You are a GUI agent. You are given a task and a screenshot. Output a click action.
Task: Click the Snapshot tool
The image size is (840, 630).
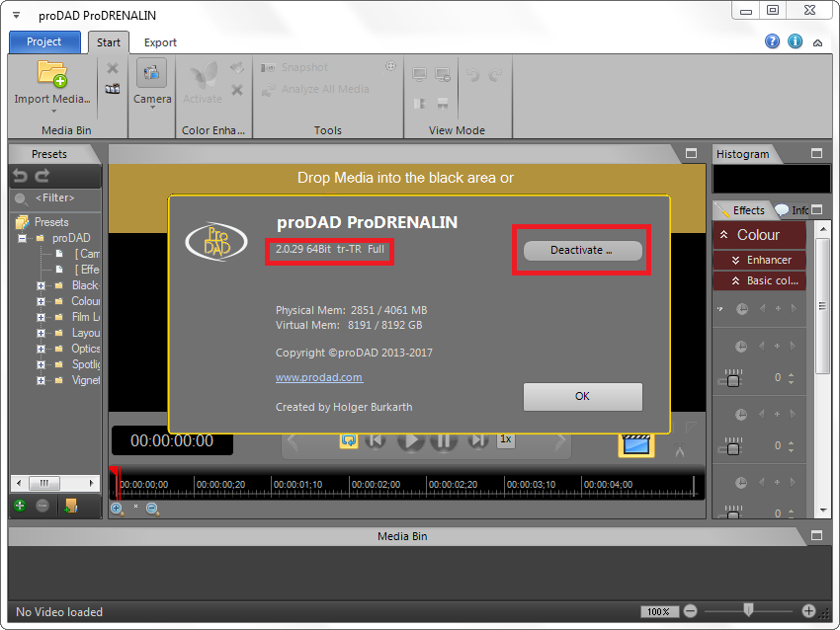coord(294,67)
